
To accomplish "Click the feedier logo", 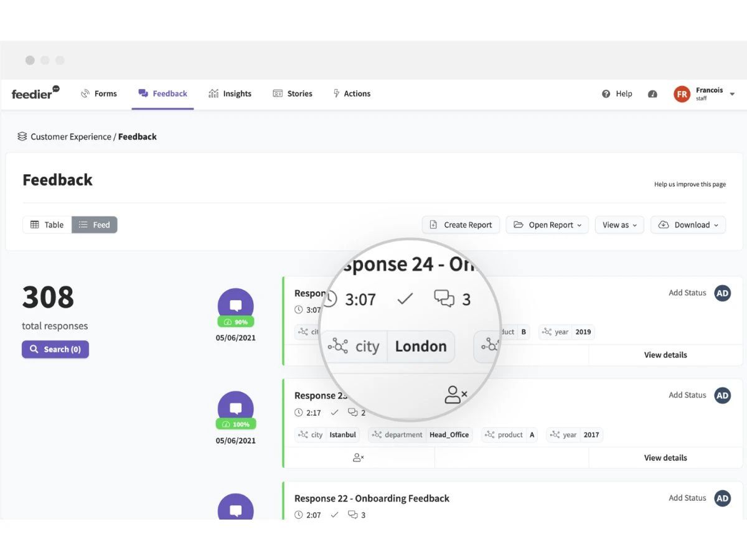I will [35, 93].
